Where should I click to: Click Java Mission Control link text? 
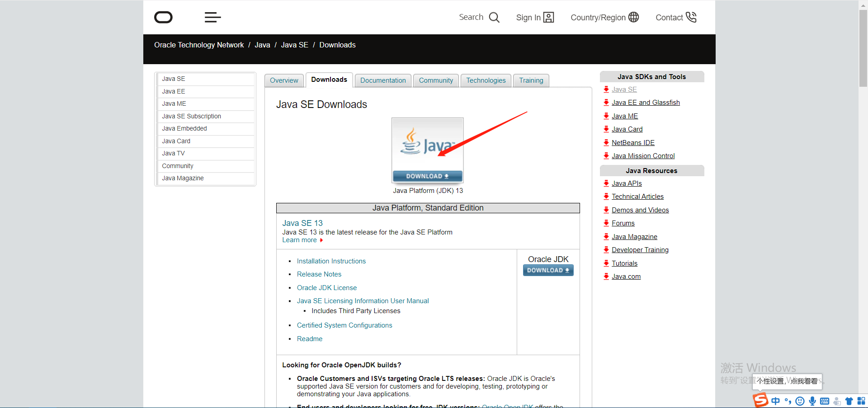(x=643, y=156)
